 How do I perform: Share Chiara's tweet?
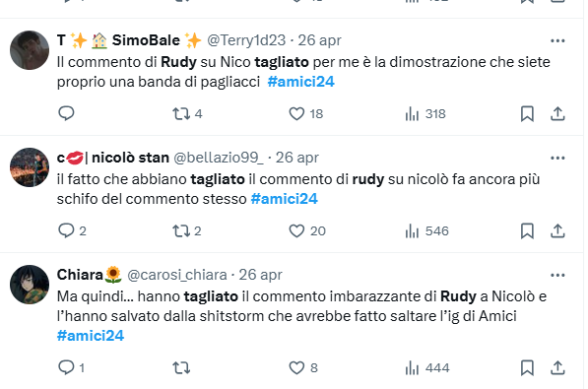557,367
